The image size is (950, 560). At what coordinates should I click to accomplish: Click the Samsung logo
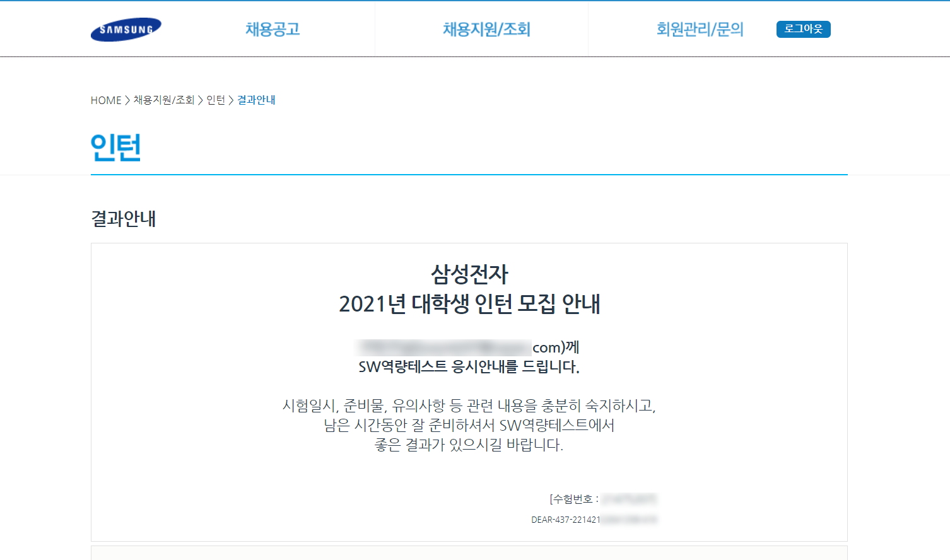pos(126,30)
